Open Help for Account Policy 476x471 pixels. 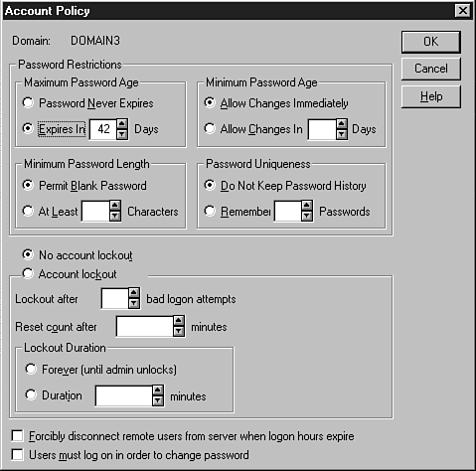[x=431, y=96]
